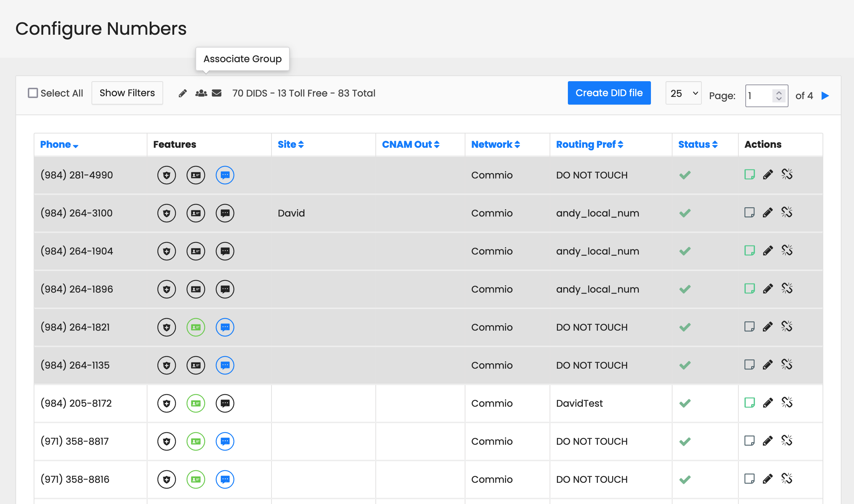Click messaging icon for (984) 205-8172

pos(225,403)
